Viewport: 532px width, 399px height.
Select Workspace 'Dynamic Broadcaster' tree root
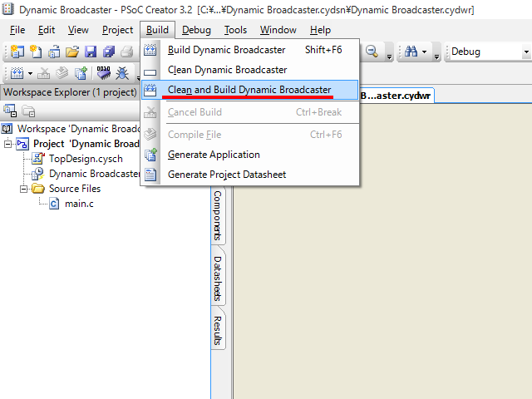pos(79,129)
